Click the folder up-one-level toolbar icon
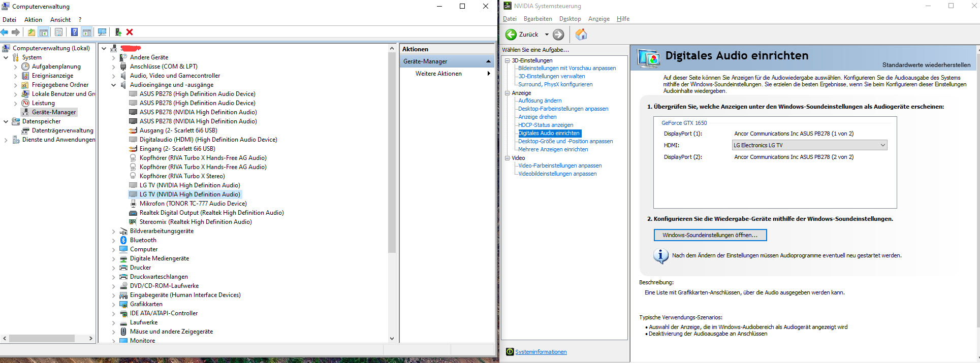 click(31, 32)
